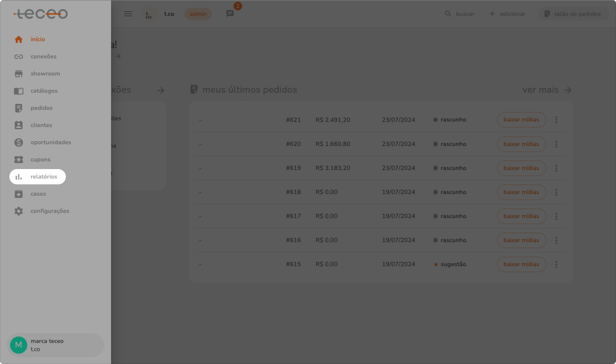Click baixar mídias for order #620
The image size is (616, 364).
(x=521, y=144)
